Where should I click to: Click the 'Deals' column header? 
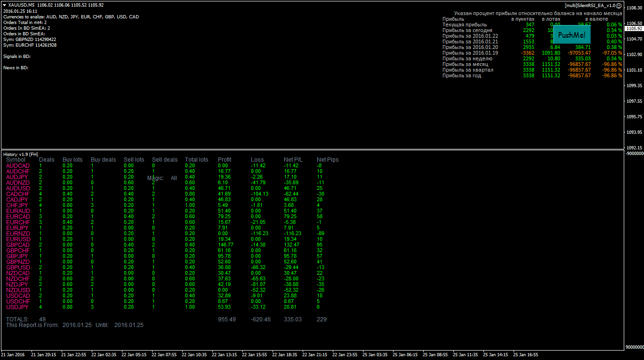click(47, 160)
